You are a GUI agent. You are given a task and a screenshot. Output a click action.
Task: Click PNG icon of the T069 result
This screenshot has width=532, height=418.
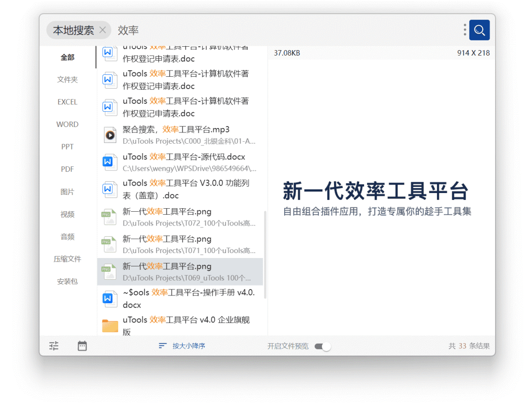click(x=108, y=272)
